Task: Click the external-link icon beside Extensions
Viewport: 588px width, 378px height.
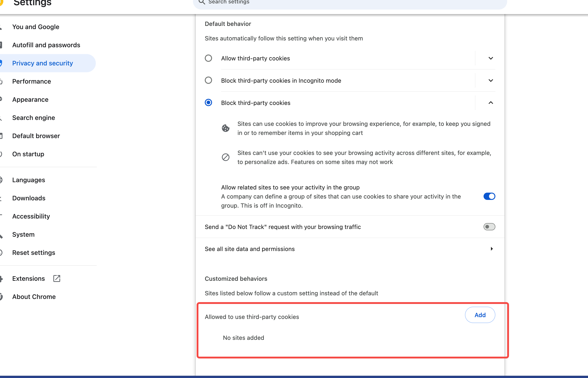Action: 57,278
